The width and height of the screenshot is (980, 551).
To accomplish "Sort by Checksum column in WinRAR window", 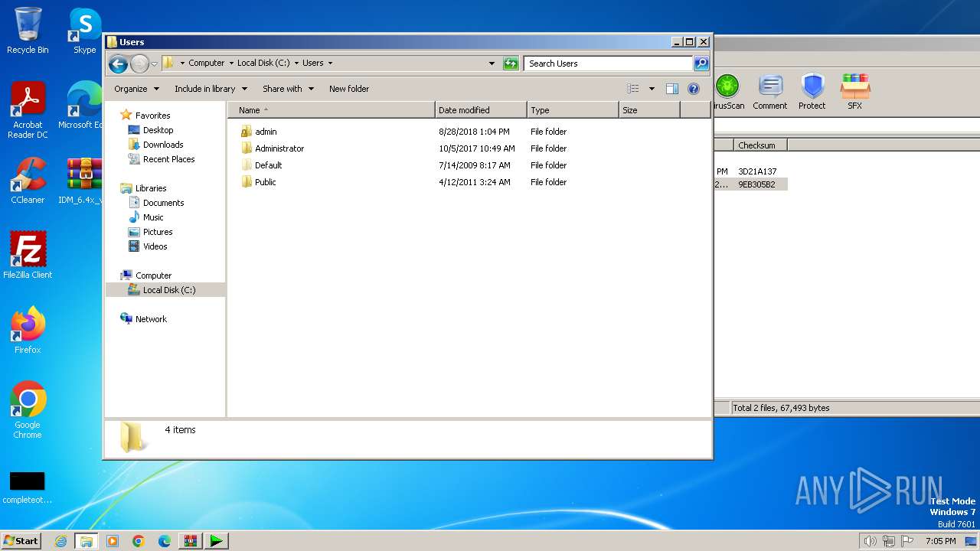I will click(x=760, y=145).
